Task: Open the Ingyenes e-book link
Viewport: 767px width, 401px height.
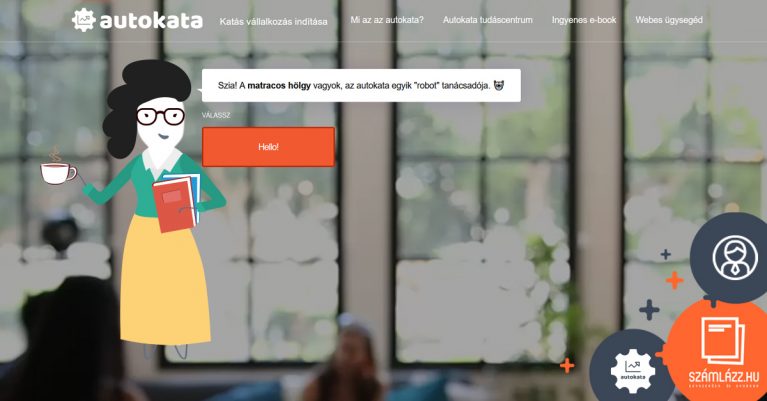Action: point(584,20)
